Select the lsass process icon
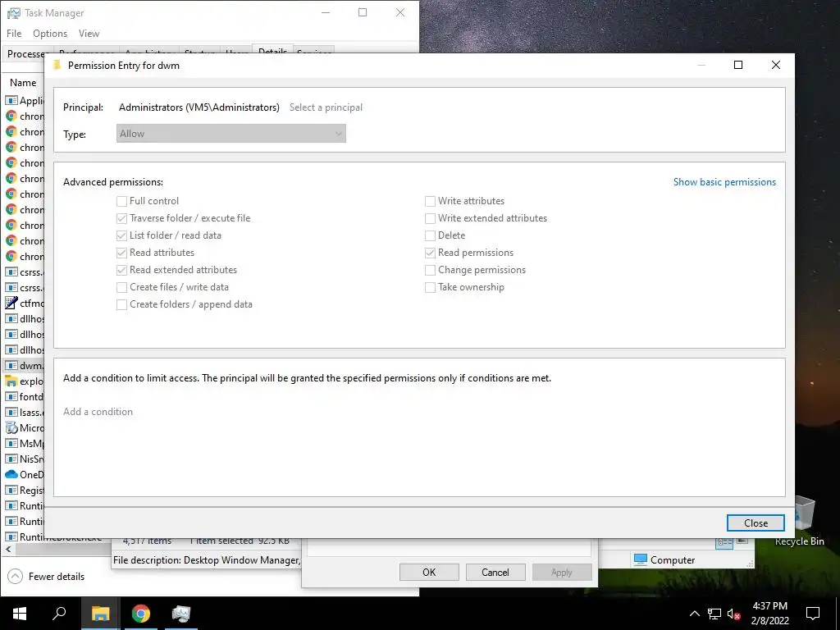The width and height of the screenshot is (840, 630). tap(11, 413)
